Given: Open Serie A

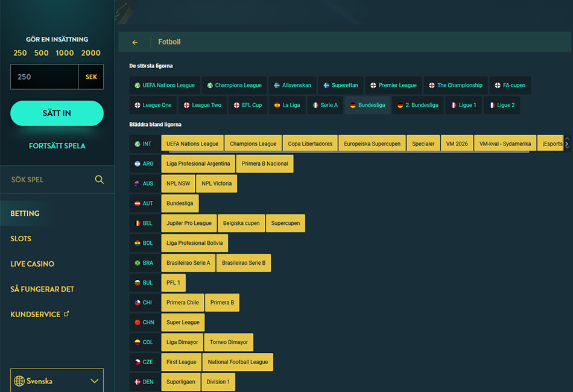Looking at the screenshot, I should coord(325,105).
